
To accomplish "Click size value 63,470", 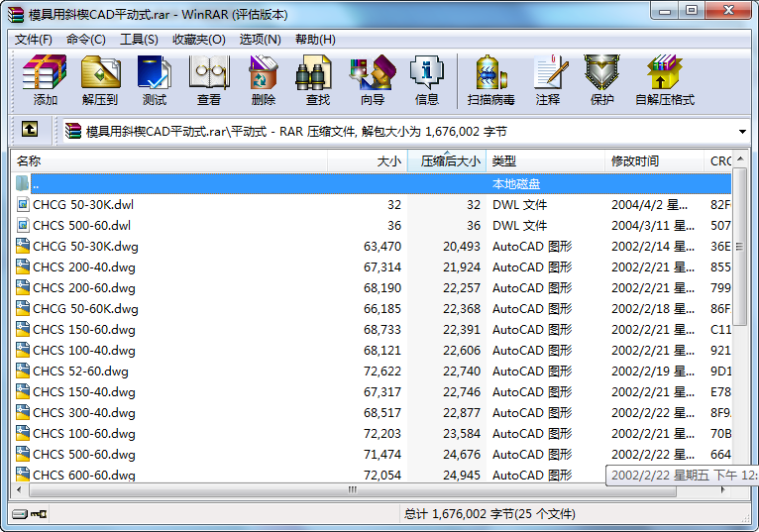I will (x=382, y=247).
